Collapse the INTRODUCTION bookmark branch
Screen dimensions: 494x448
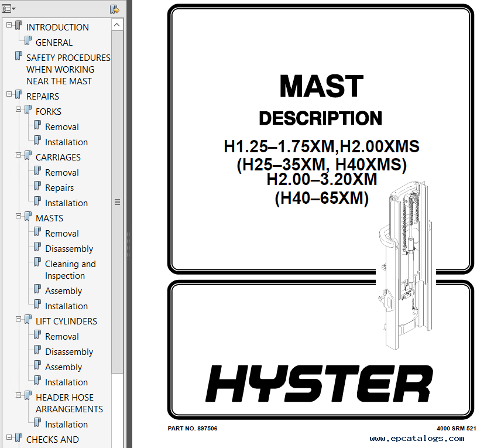[9, 25]
